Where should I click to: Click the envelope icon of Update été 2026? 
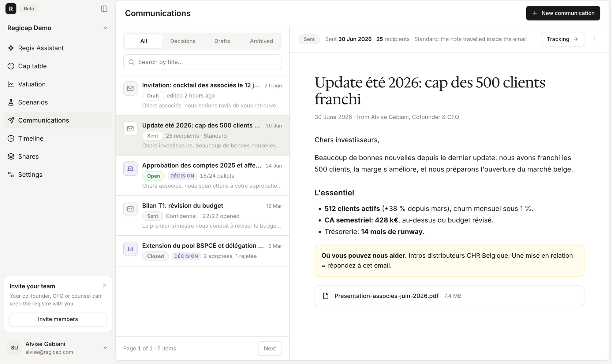tap(130, 129)
